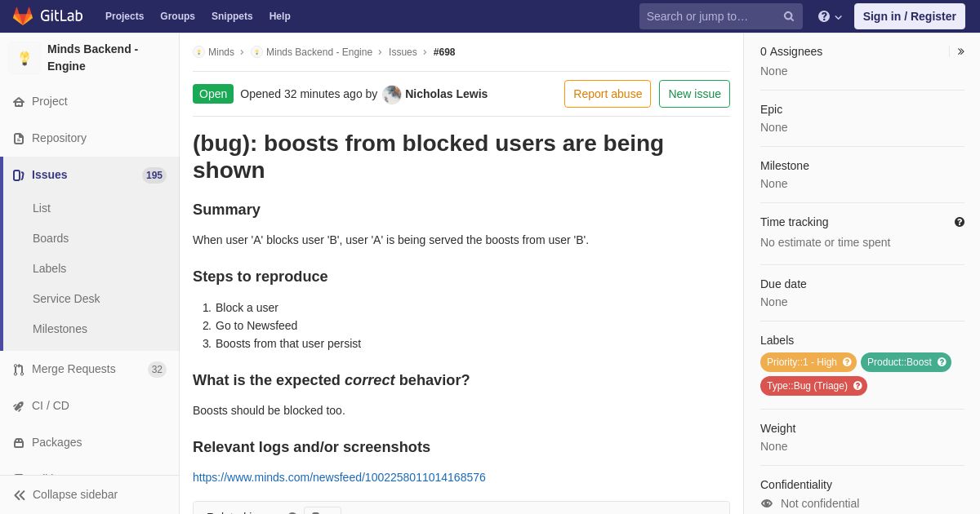Viewport: 980px width, 514px height.
Task: Click the Repository file icon in sidebar
Action: pyautogui.click(x=19, y=139)
